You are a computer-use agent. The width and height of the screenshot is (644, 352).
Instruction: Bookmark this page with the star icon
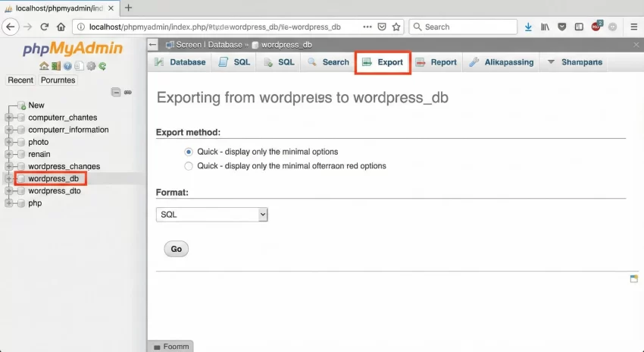coord(396,27)
